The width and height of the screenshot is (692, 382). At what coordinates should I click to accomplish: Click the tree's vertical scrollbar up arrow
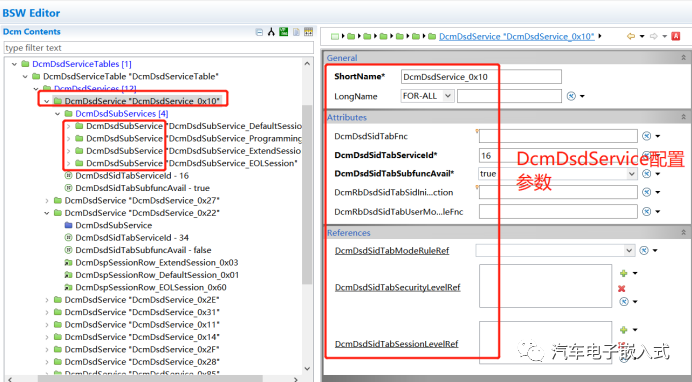(307, 64)
